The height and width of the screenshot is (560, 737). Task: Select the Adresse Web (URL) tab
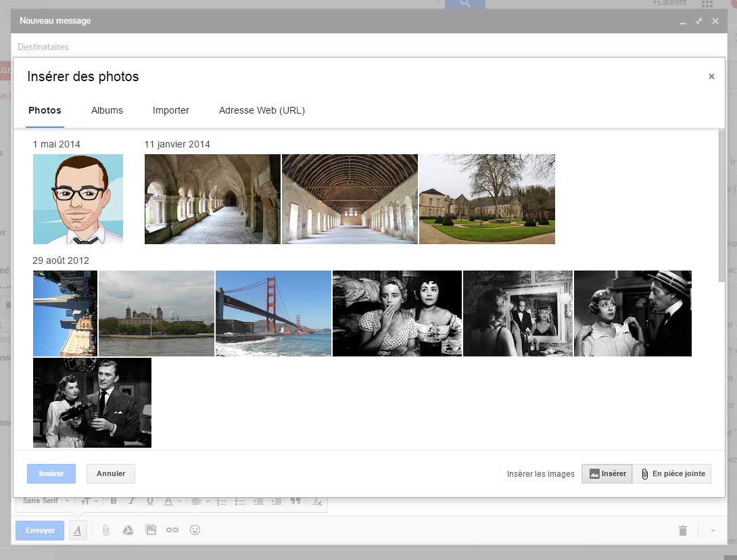(x=262, y=110)
